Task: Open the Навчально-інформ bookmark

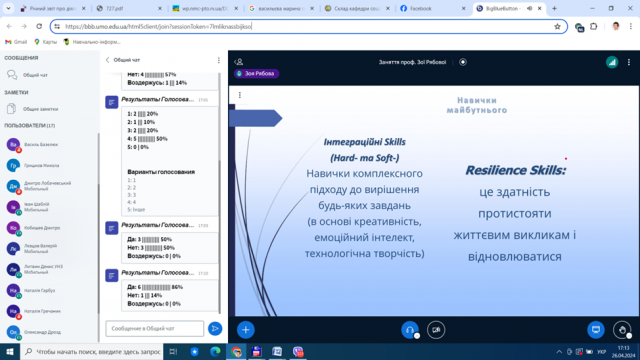Action: click(x=92, y=42)
